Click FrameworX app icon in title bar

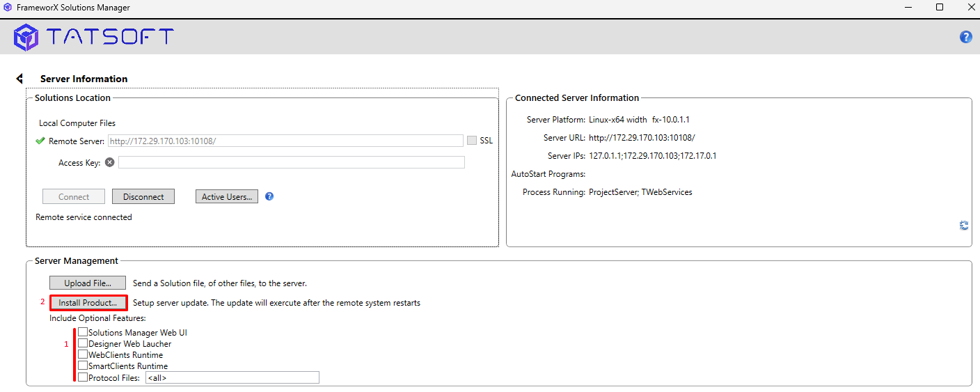tap(8, 8)
